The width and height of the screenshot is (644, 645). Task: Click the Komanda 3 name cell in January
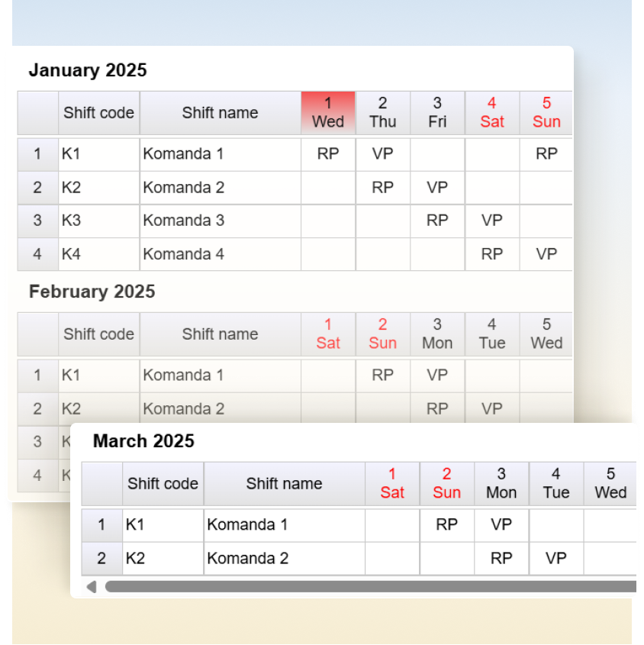tap(220, 221)
